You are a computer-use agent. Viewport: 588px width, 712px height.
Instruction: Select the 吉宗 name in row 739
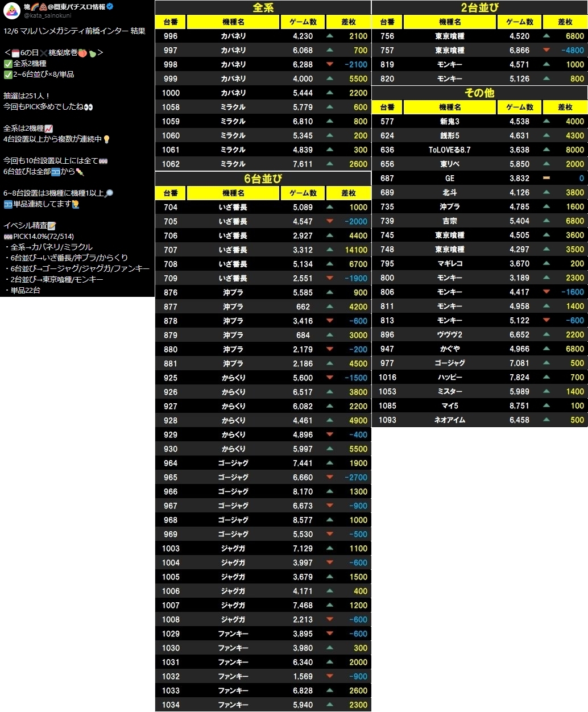[x=450, y=221]
